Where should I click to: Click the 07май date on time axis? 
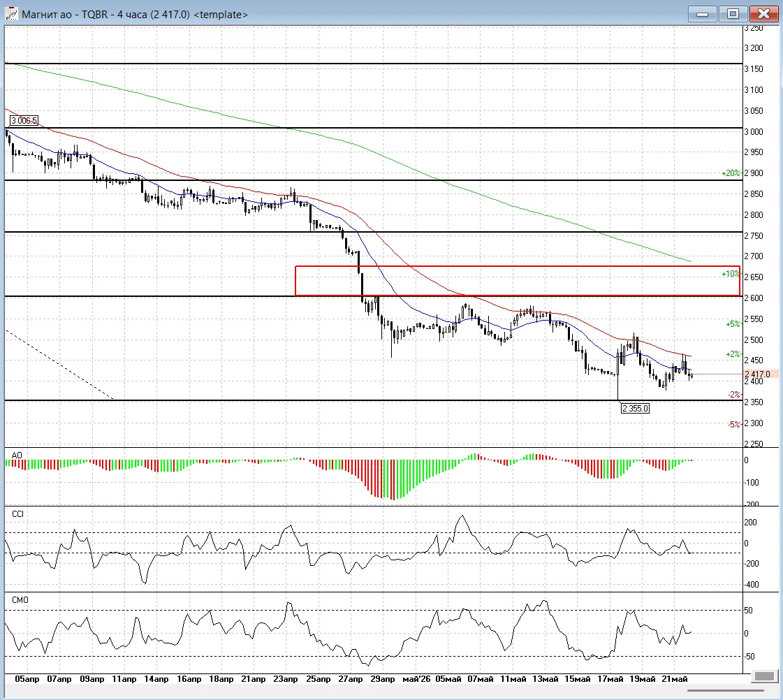(x=481, y=679)
